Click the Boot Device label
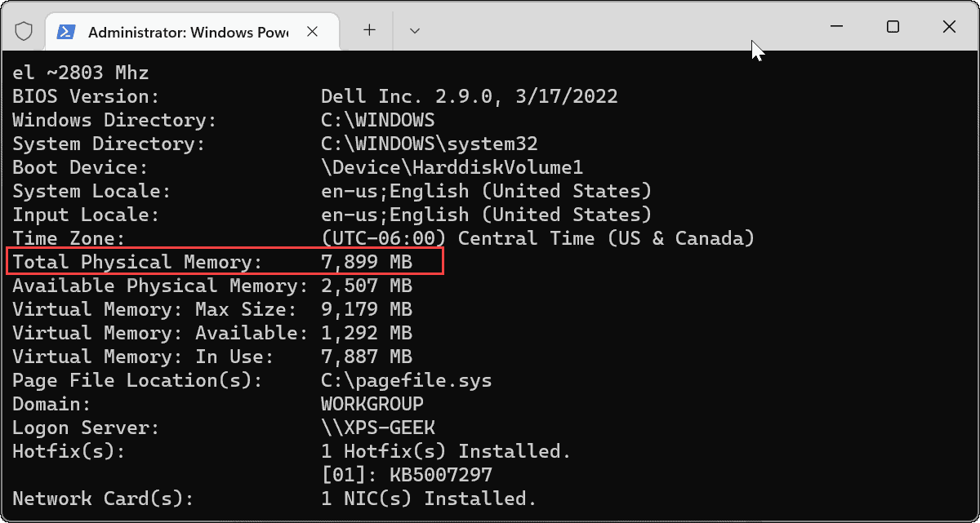 (x=80, y=167)
